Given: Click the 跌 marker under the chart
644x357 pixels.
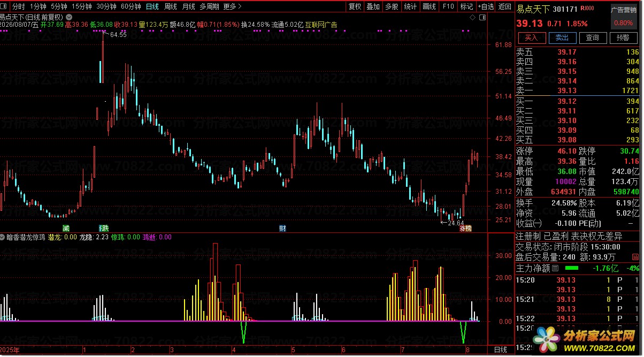Looking at the screenshot, I should tap(105, 229).
